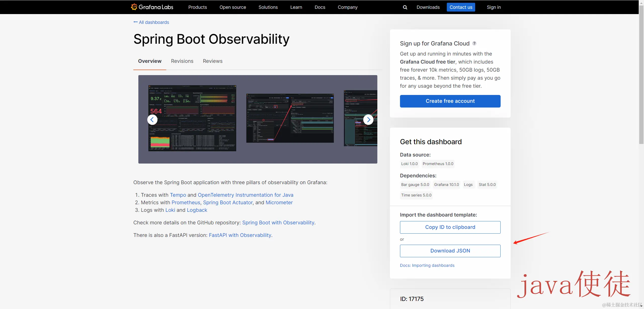This screenshot has width=644, height=309.
Task: Go to previous carousel screenshot
Action: (x=152, y=120)
